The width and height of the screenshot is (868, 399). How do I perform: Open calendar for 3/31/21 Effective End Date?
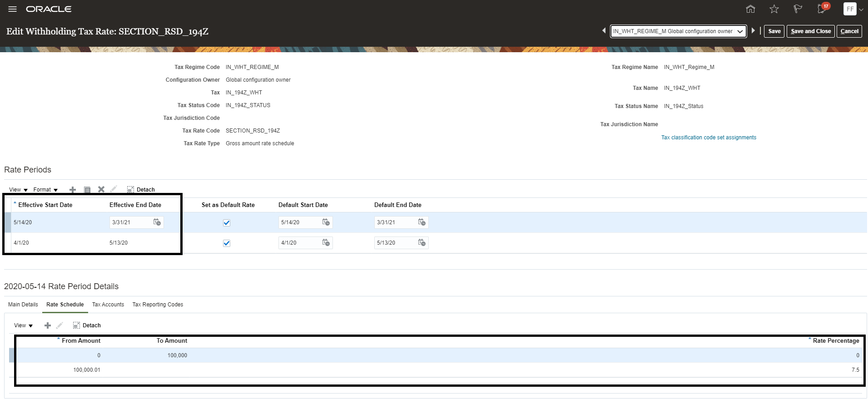[x=157, y=222]
